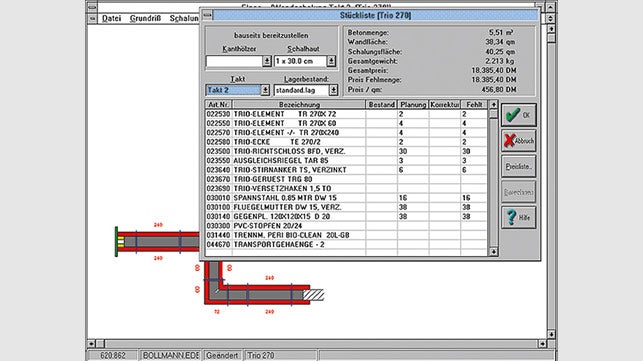Click the Kanthölzer input field

[234, 61]
